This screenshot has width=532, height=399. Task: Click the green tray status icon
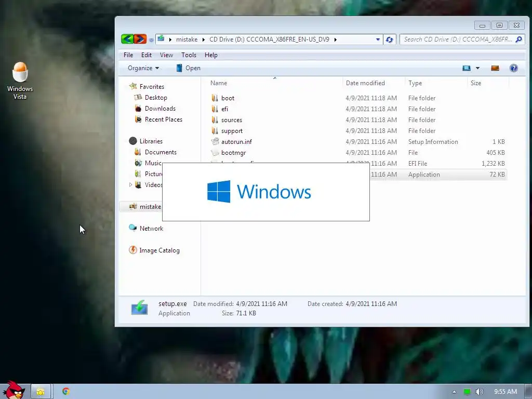(x=467, y=392)
